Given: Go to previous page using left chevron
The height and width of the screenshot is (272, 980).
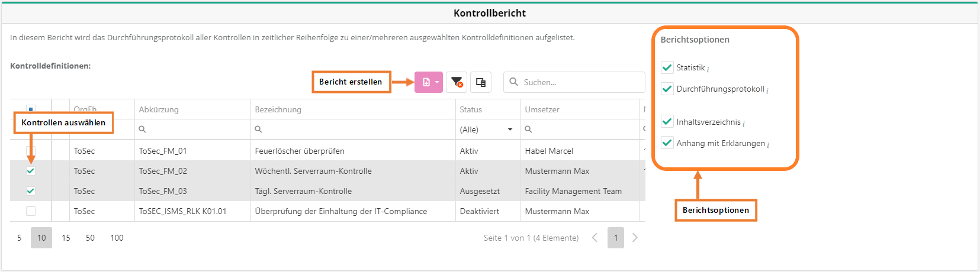Looking at the screenshot, I should coord(595,238).
